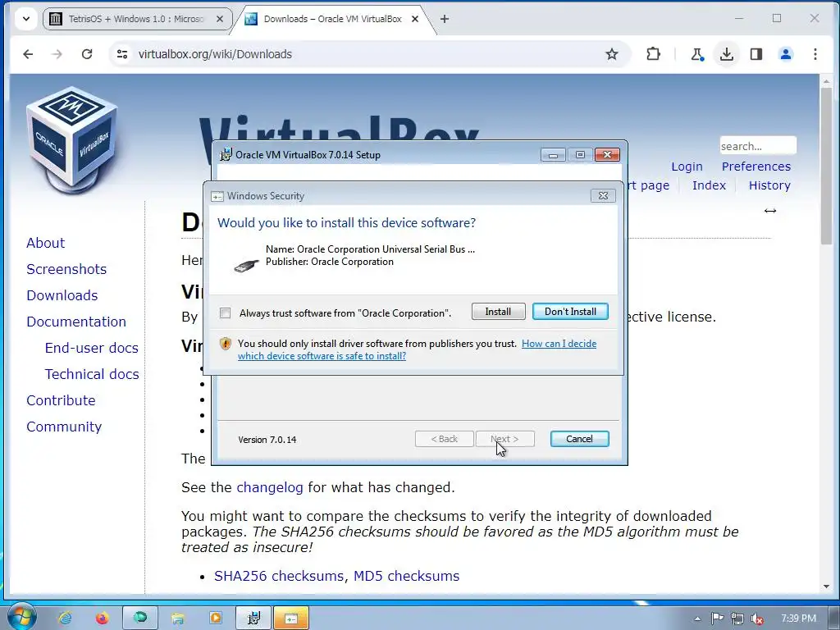The width and height of the screenshot is (840, 630).
Task: View the page History
Action: click(769, 185)
